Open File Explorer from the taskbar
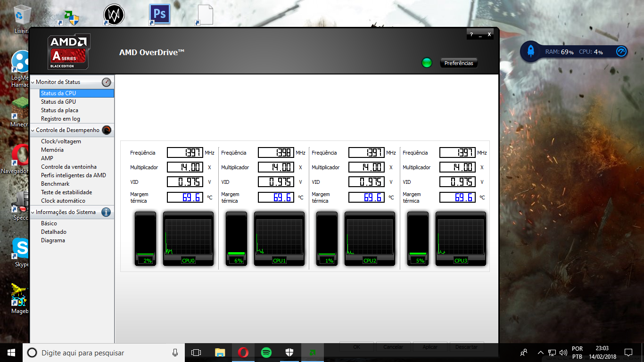 click(220, 353)
